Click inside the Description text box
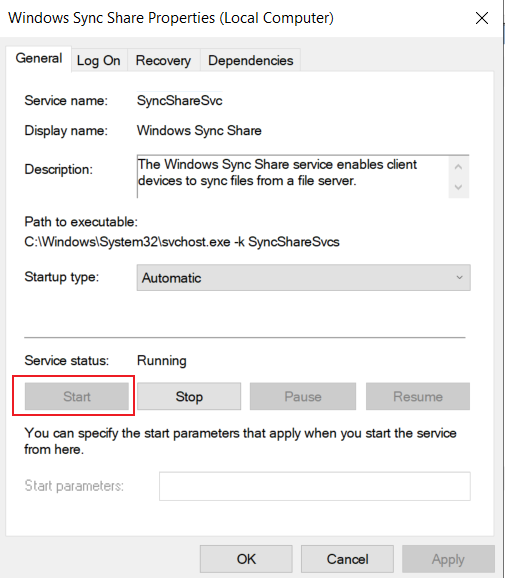This screenshot has height=578, width=505. click(293, 176)
